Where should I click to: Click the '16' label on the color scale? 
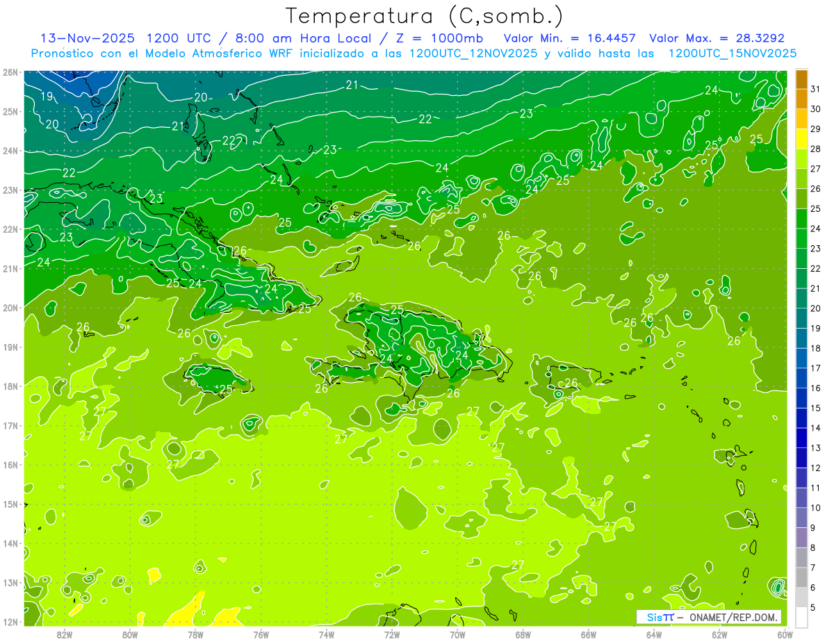816,388
